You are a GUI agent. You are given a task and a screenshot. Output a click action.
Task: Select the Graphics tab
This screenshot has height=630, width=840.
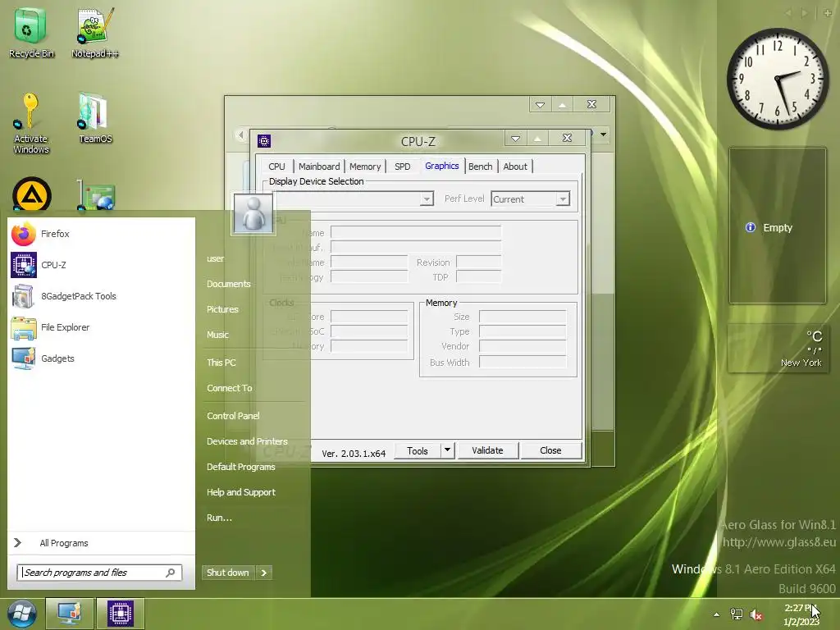(x=442, y=166)
